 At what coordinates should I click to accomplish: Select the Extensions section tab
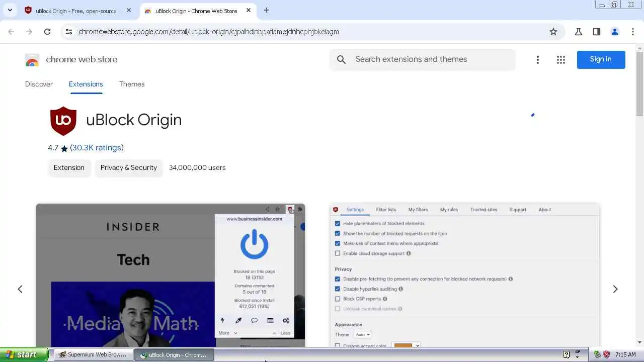(86, 84)
